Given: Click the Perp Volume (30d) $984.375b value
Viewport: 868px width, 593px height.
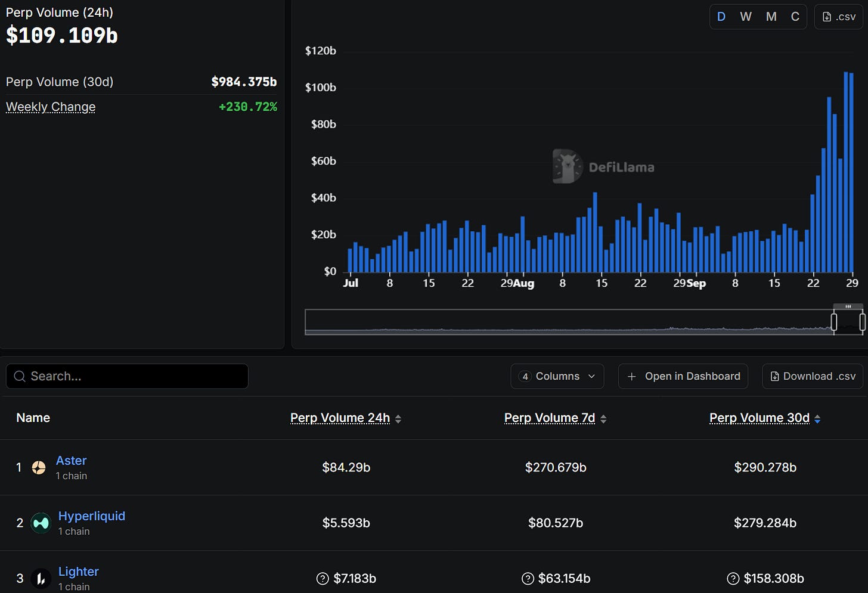Looking at the screenshot, I should tap(244, 82).
